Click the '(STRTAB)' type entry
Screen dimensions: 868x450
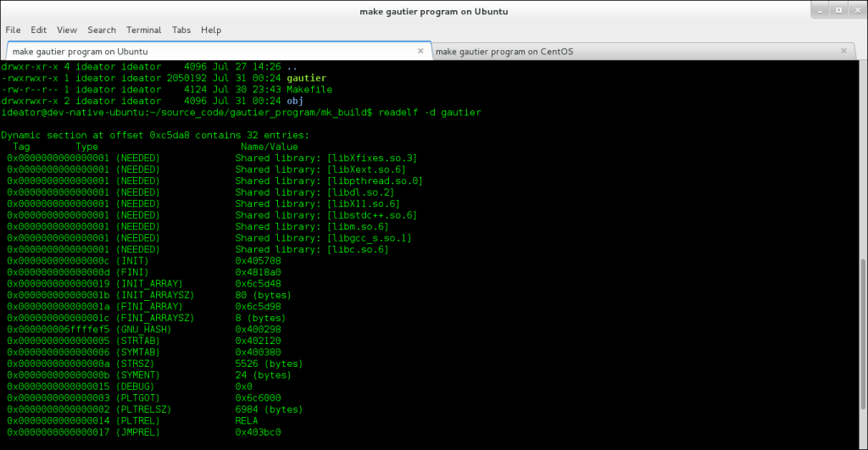point(137,341)
